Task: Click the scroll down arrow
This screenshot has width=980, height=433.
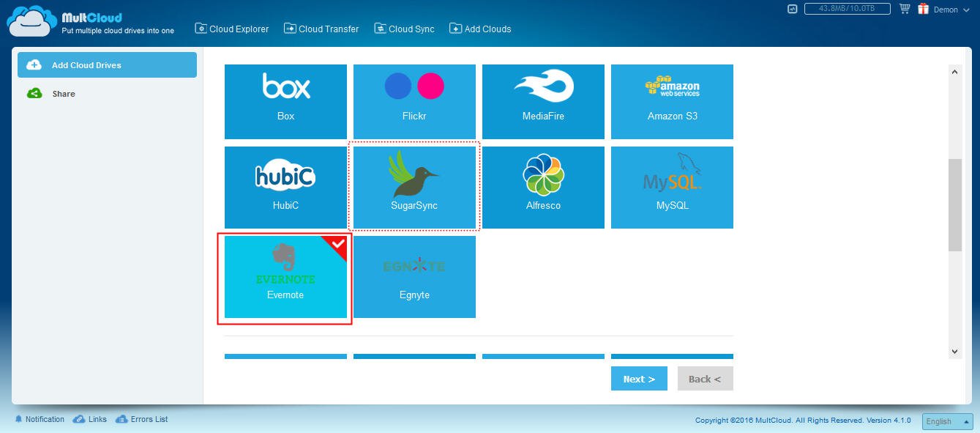Action: coord(954,352)
